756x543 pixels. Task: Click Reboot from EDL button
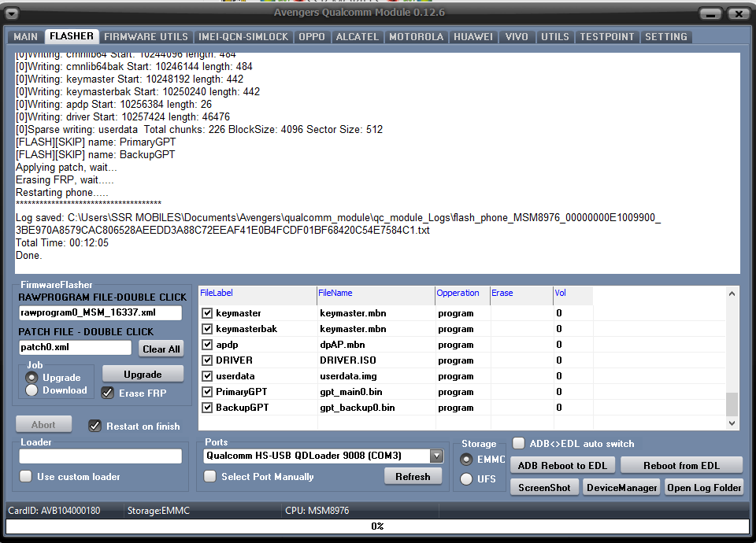[681, 465]
